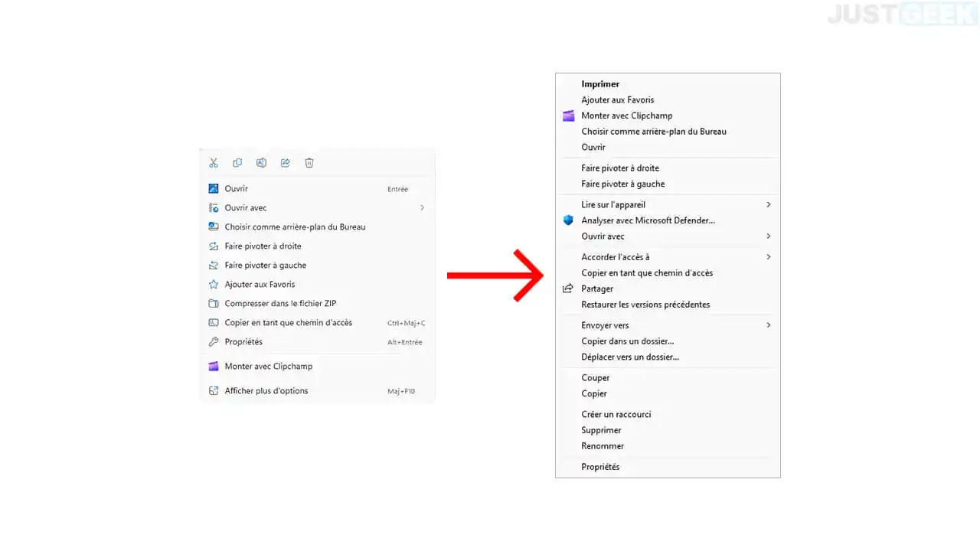Click the picture icon beside 'Ouvrir' with the 'Entrée' shortcut
Screen dimensions: 980x551
click(214, 188)
